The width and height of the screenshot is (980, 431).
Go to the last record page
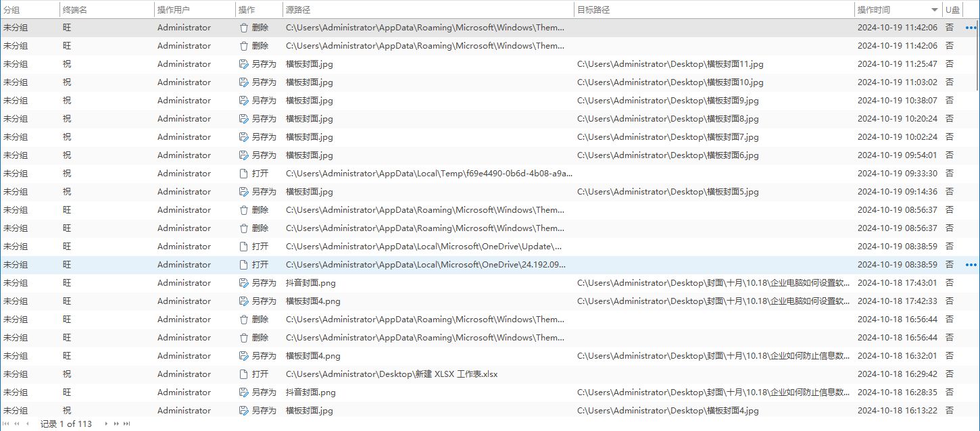click(126, 424)
